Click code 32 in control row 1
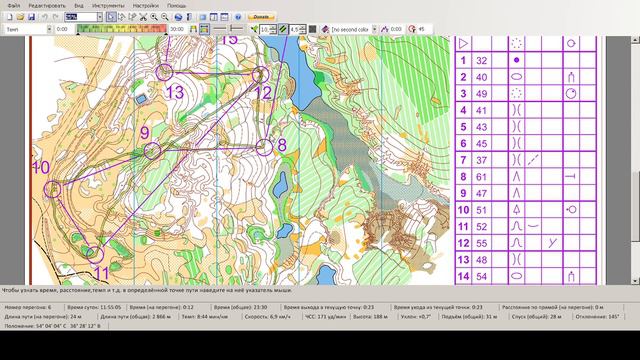This screenshot has width=640, height=360. tap(482, 61)
